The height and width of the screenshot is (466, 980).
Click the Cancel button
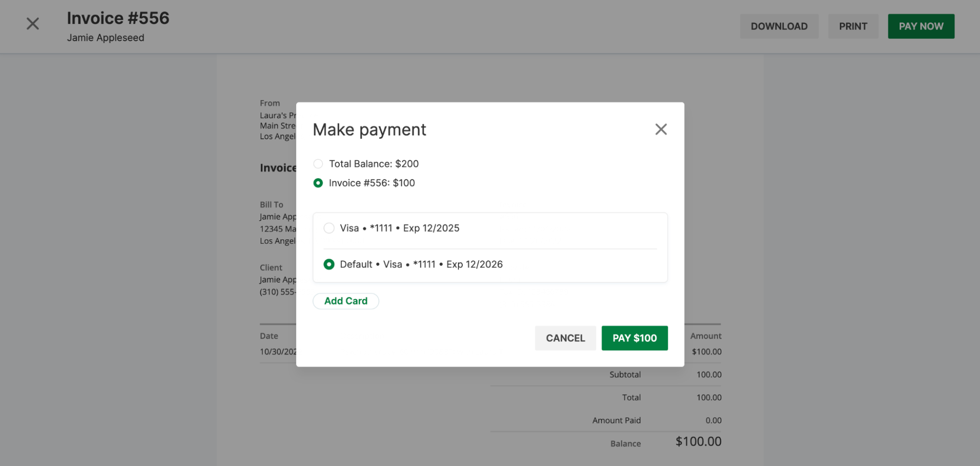[x=565, y=338]
